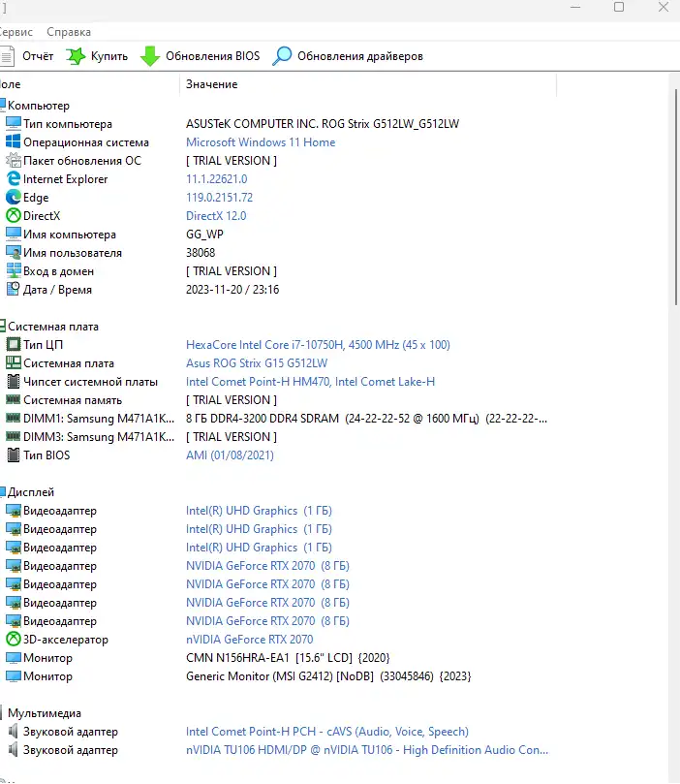Click the Internet Explorer row icon
Screen dimensions: 680x784
pyautogui.click(x=13, y=179)
